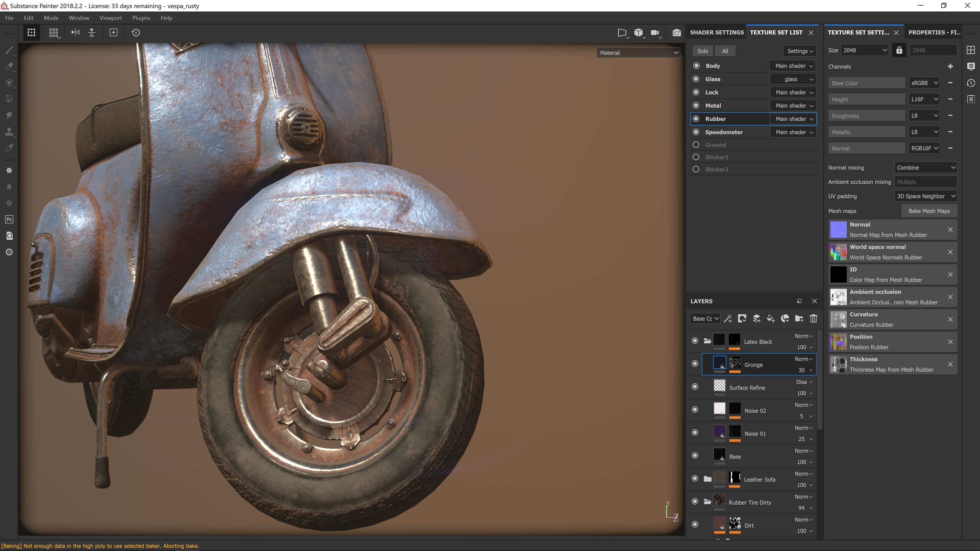Viewport: 980px width, 551px height.
Task: Hide the Surface Refine layer
Action: pos(695,387)
